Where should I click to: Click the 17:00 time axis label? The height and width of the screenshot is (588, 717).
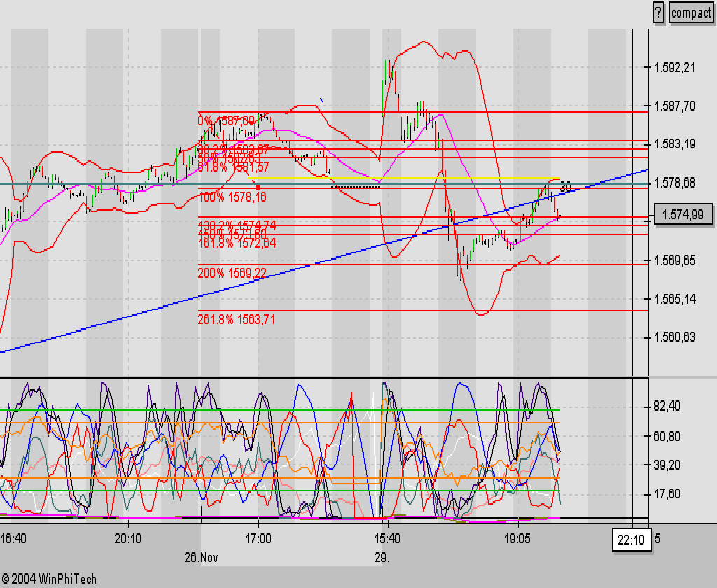click(258, 538)
